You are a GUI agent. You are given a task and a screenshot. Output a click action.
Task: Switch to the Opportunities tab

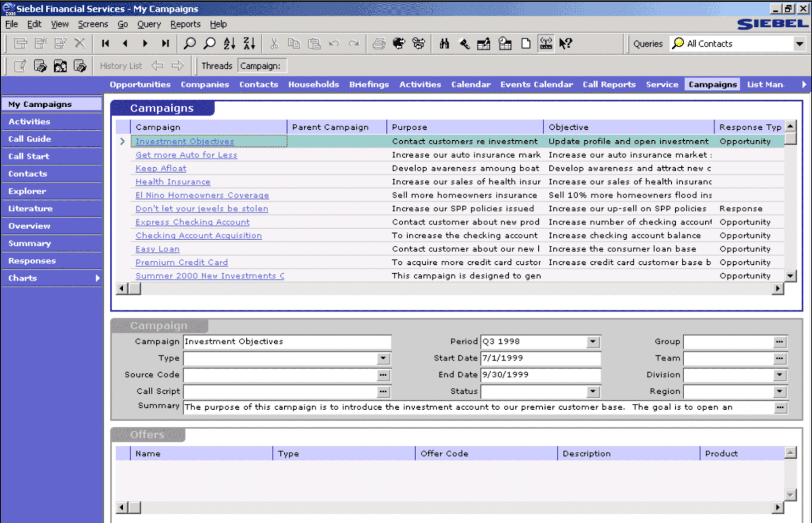(x=140, y=84)
